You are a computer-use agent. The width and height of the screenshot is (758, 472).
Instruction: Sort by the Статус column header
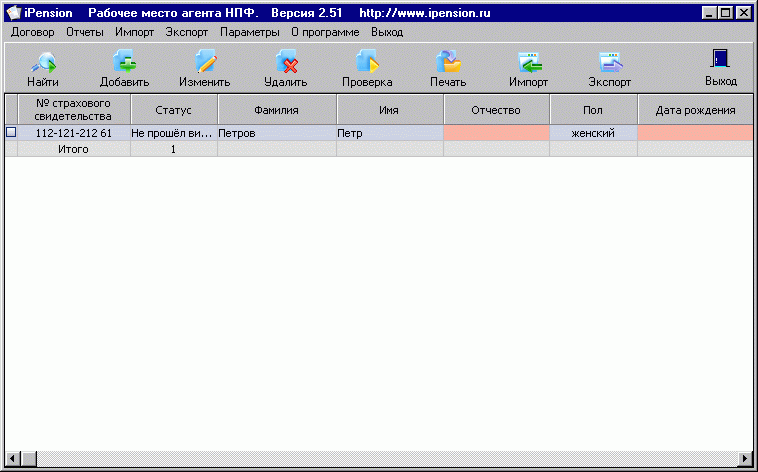click(x=174, y=110)
